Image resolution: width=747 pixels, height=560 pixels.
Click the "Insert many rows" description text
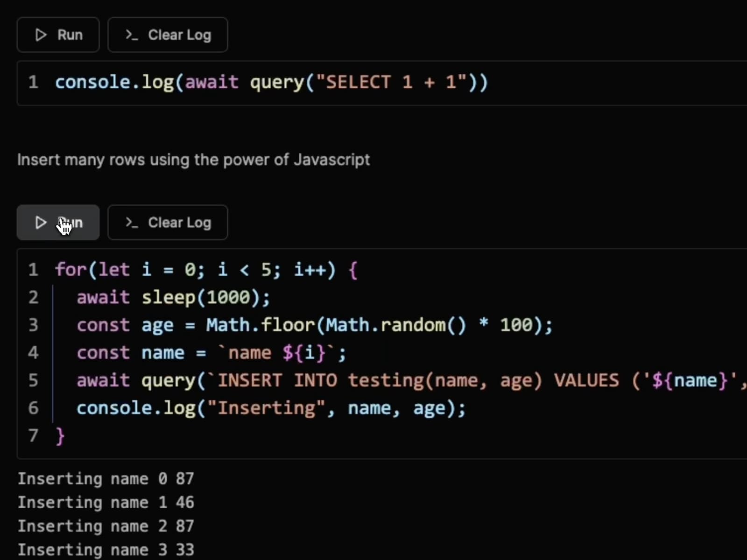[193, 160]
